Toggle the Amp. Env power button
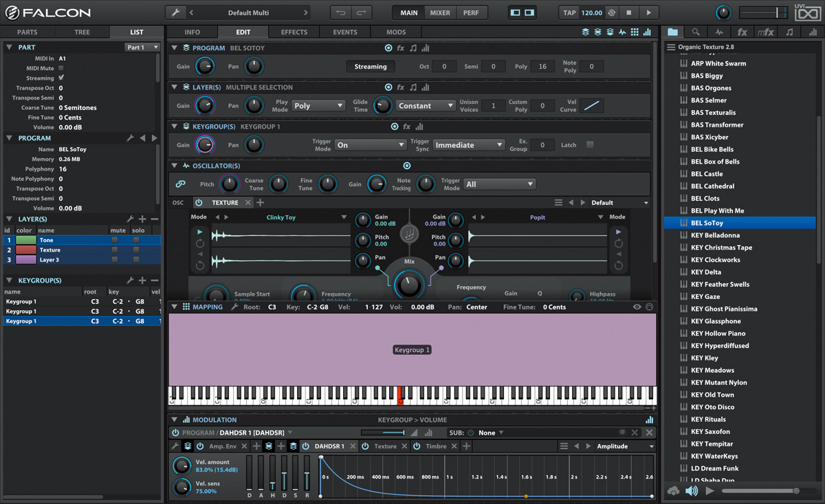The image size is (825, 504). pos(200,446)
